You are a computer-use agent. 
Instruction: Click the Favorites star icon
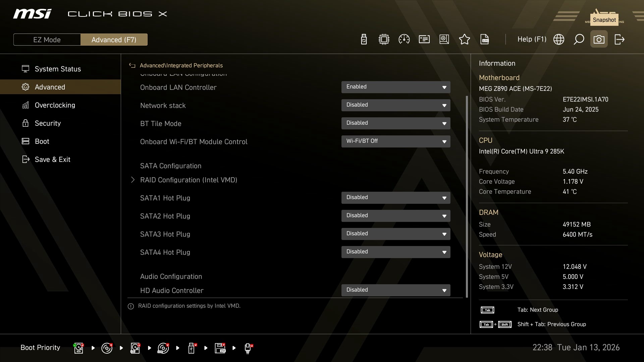pos(464,40)
